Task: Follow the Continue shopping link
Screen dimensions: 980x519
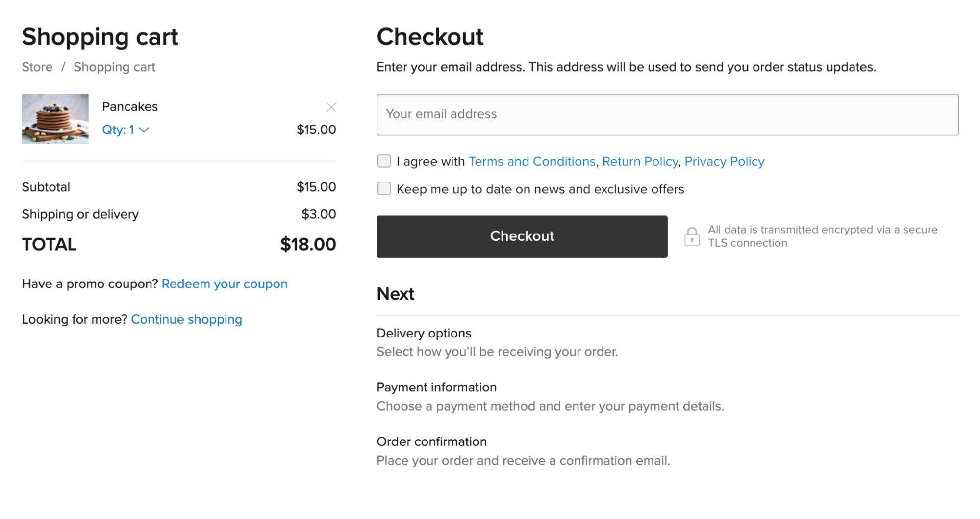Action: coord(186,319)
